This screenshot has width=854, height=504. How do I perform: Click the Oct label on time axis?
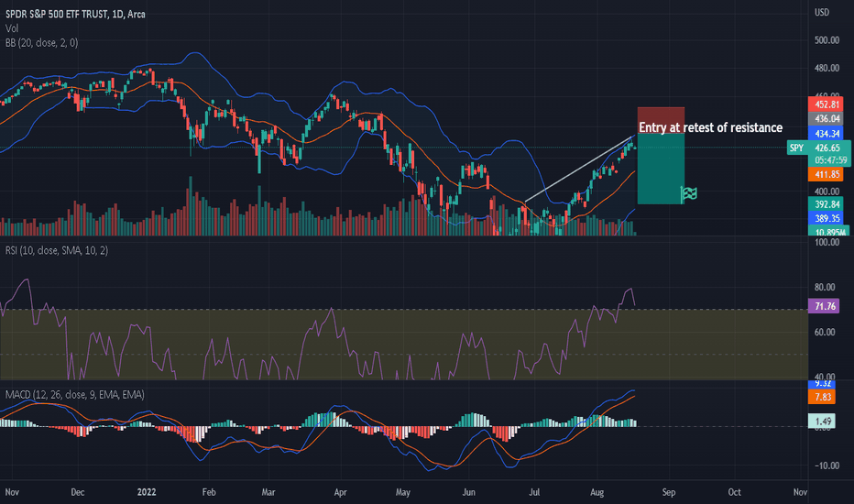click(x=734, y=493)
